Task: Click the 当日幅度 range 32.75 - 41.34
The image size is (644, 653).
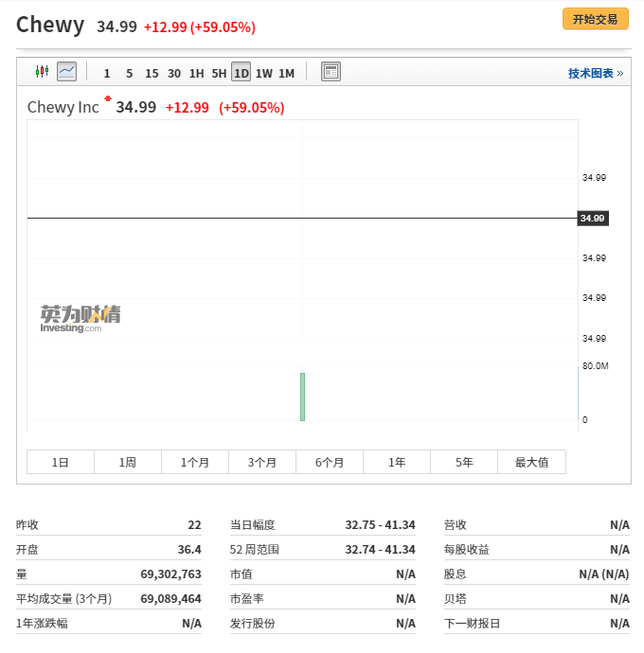Action: pos(380,524)
